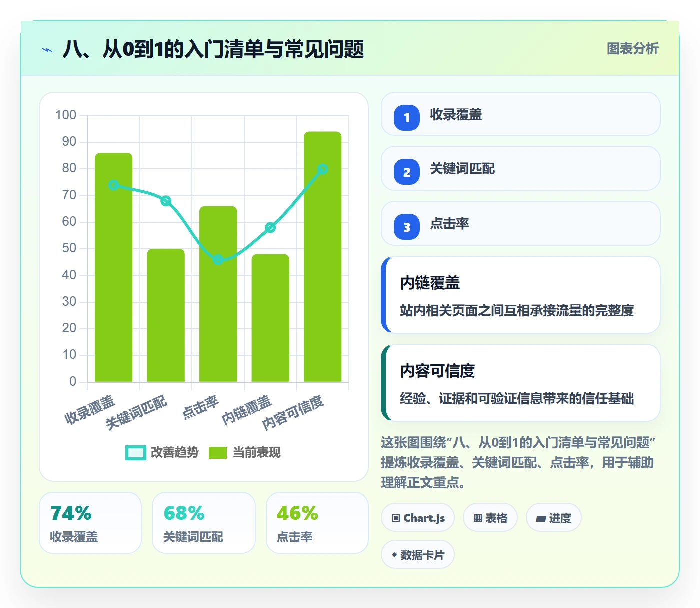The width and height of the screenshot is (700, 608).
Task: Click the 74% 收录覆盖 stat card
Action: (90, 523)
